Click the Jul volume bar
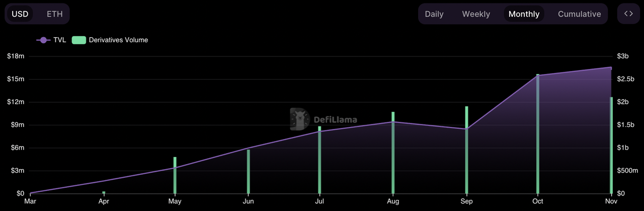The width and height of the screenshot is (644, 211). [x=319, y=161]
